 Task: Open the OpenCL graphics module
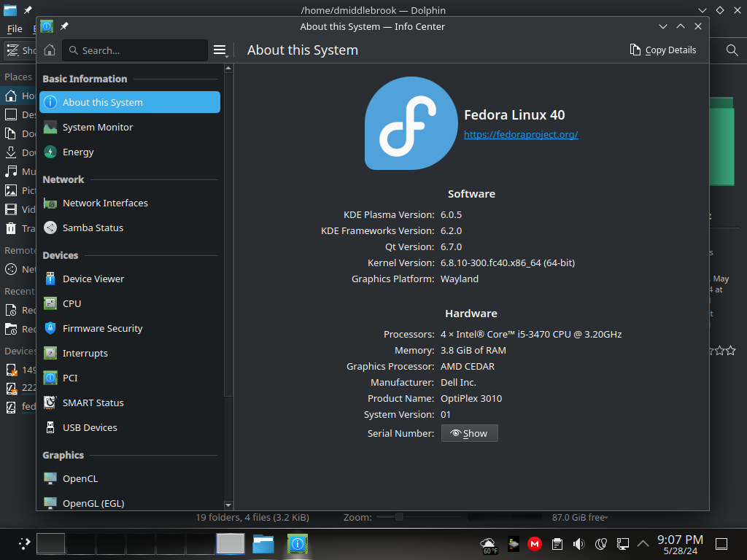pos(130,478)
